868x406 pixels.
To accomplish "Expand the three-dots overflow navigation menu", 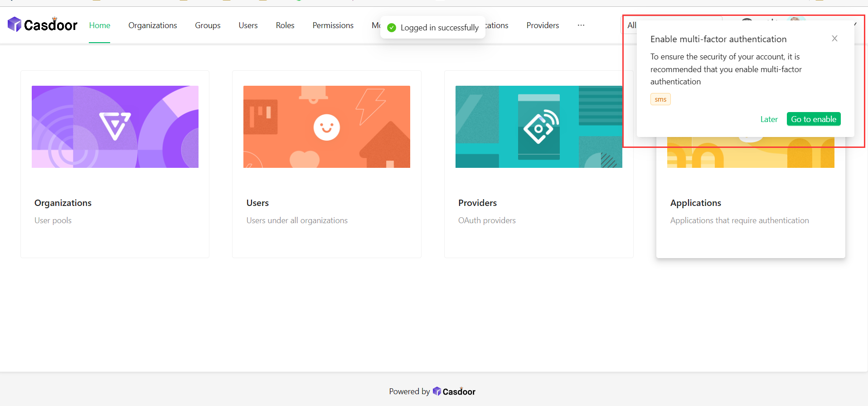I will [581, 25].
